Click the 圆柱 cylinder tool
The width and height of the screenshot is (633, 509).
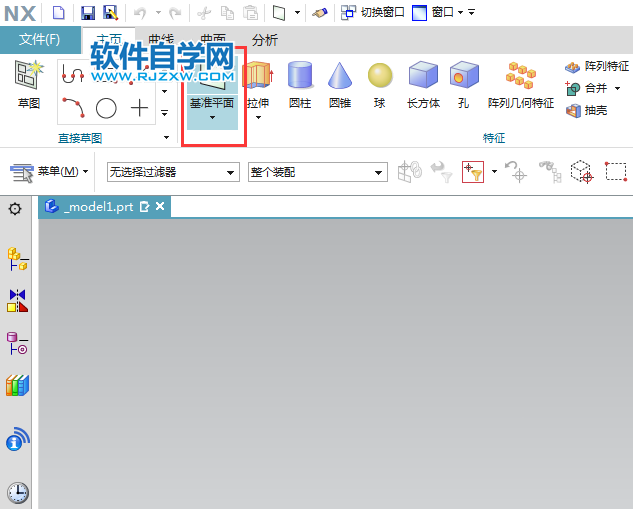(300, 85)
